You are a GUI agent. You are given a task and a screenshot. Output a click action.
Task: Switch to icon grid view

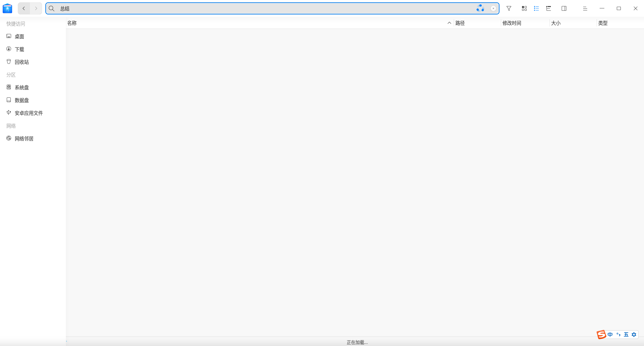524,8
